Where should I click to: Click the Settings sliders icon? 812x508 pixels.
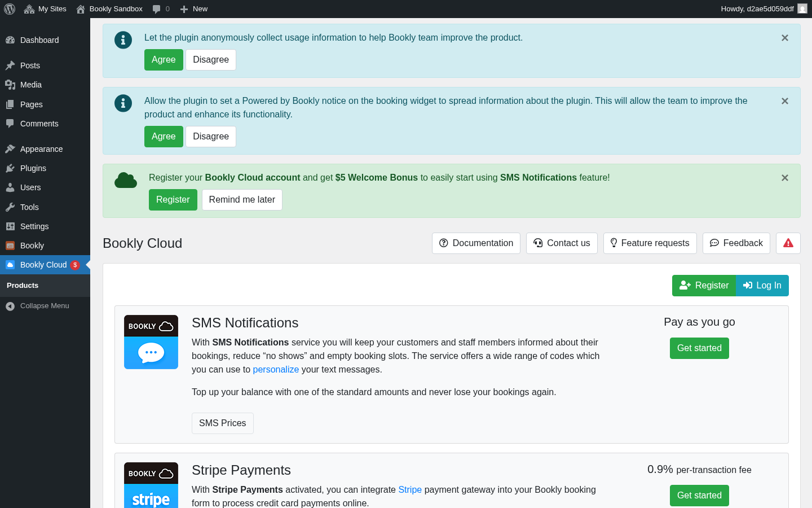pyautogui.click(x=10, y=226)
